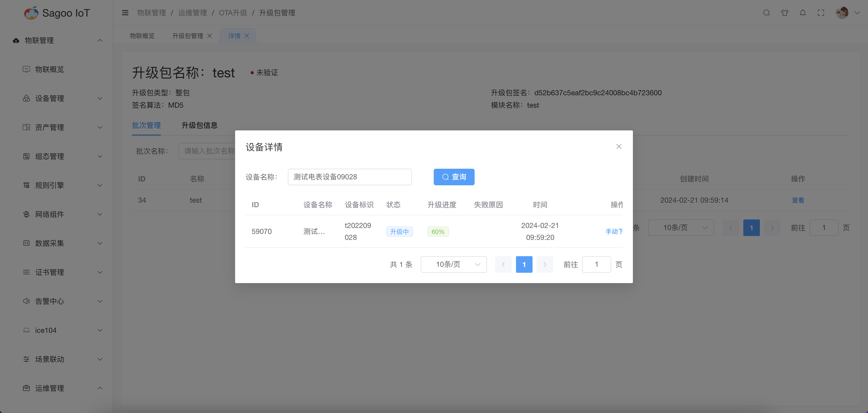Screen dimensions: 868x413
Task: Click the 查询 search button
Action: tap(454, 177)
